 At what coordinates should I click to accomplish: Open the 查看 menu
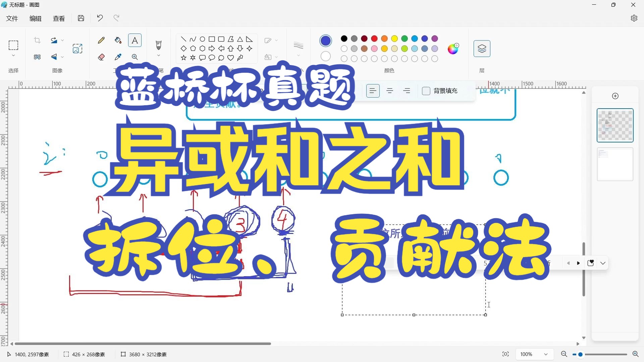click(x=59, y=18)
